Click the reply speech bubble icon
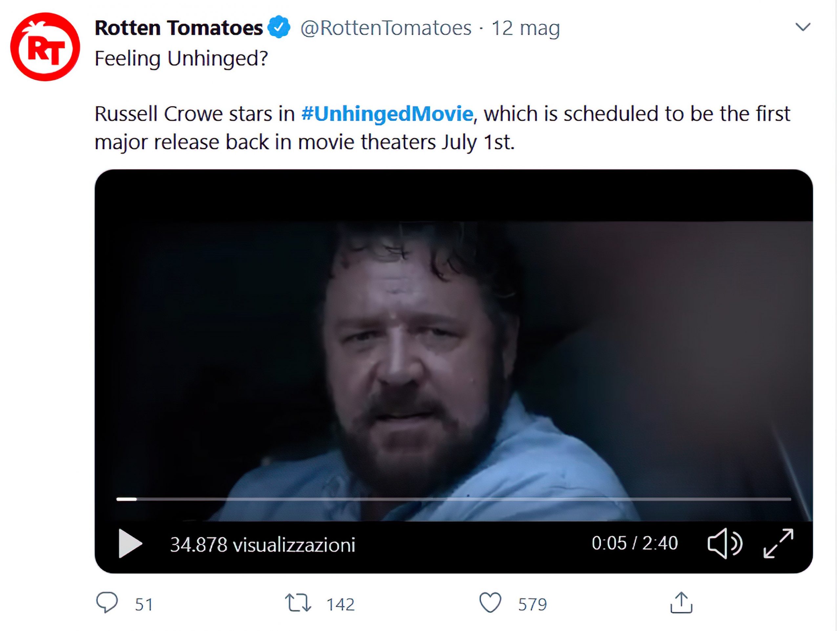The height and width of the screenshot is (631, 840). click(x=107, y=602)
